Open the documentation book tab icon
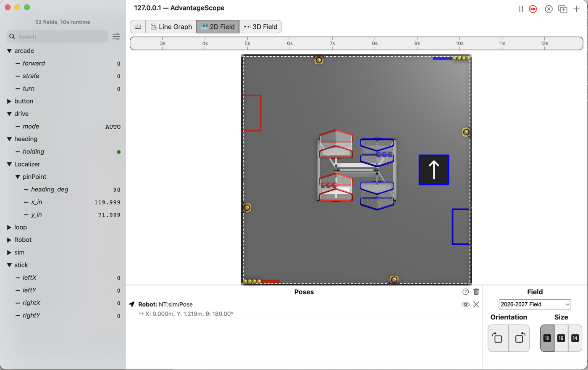 [138, 26]
